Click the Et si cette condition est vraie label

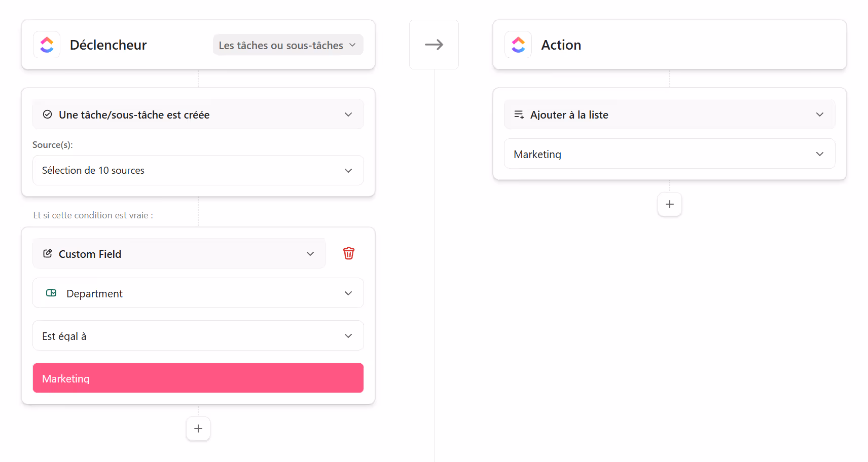tap(92, 215)
